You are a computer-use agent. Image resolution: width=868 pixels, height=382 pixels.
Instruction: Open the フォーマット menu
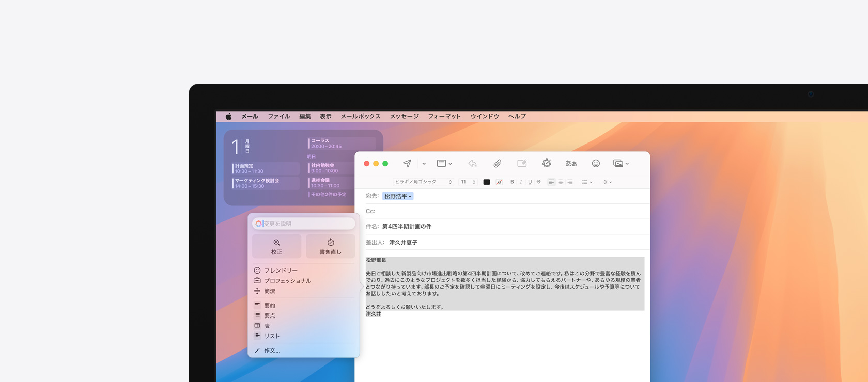click(x=444, y=116)
